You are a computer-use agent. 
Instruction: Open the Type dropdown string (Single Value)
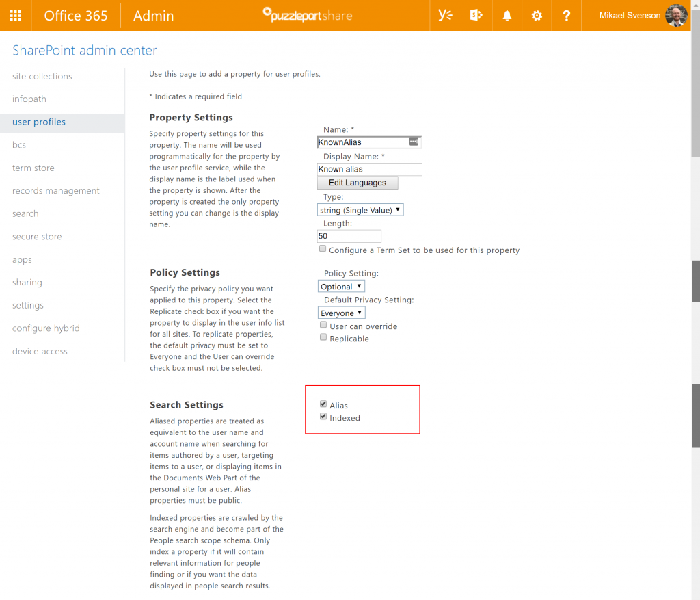click(x=360, y=210)
